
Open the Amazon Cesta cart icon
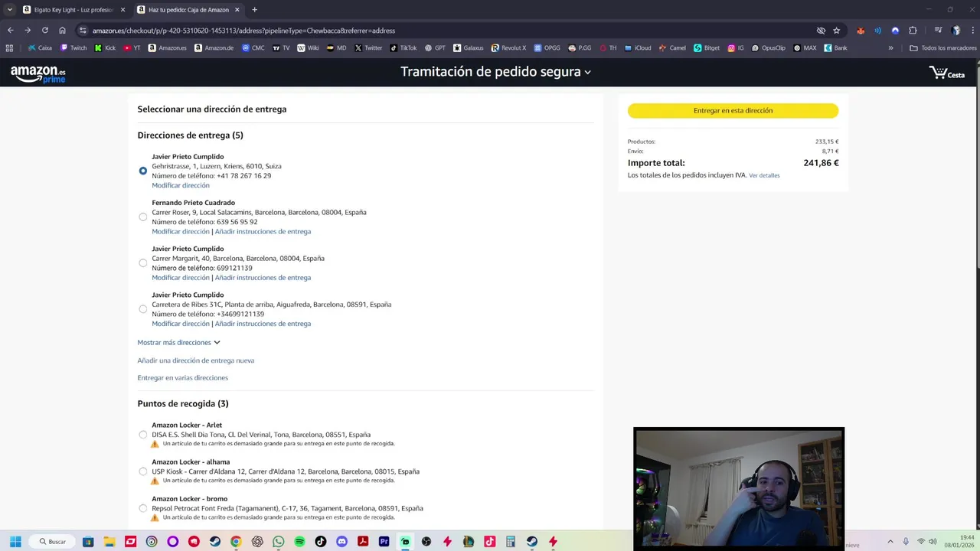click(x=946, y=73)
